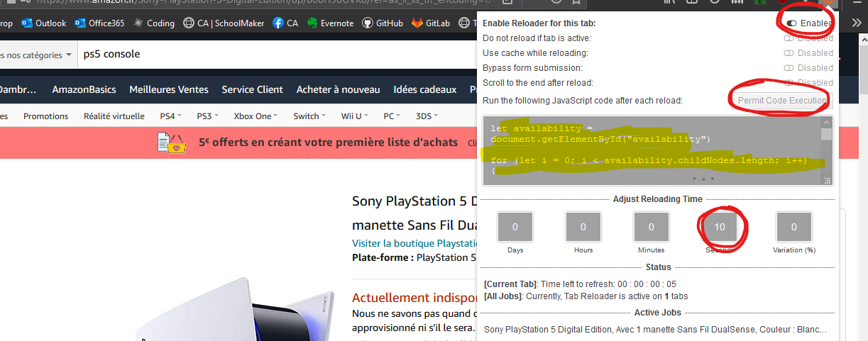868x341 pixels.
Task: Click the Hours reload time box
Action: coord(583,228)
